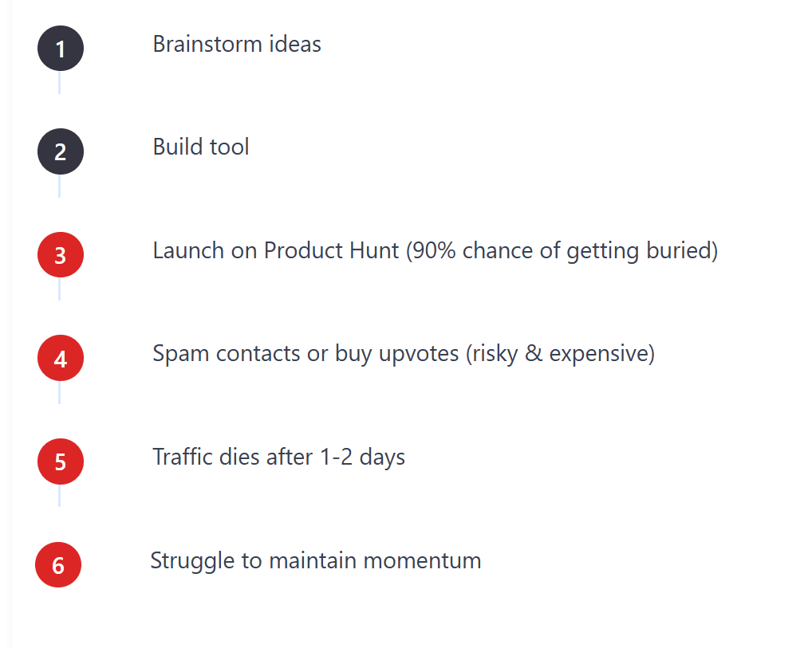Viewport: 812px width, 648px height.
Task: Select the "Launch on Product Hunt" text
Action: click(x=276, y=250)
